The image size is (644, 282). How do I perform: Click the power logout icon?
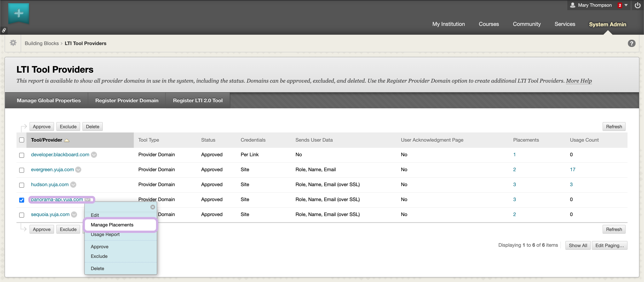pos(637,5)
